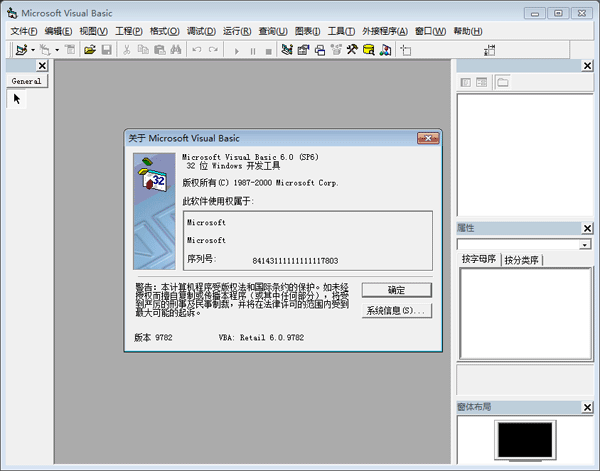Show the Toolbox via hammer-wrench icon

click(x=352, y=50)
